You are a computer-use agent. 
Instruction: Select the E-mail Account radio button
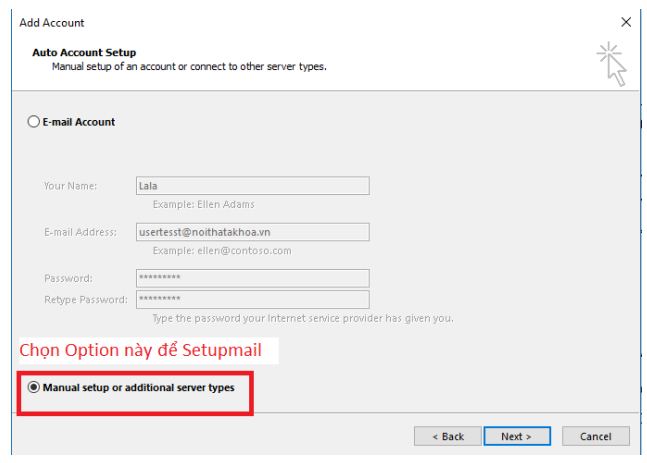click(34, 122)
